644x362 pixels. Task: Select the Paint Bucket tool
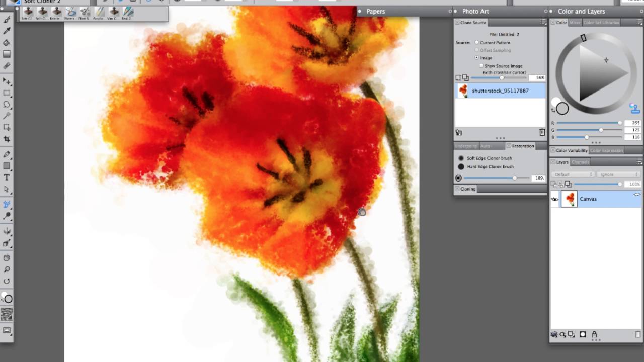(7, 43)
